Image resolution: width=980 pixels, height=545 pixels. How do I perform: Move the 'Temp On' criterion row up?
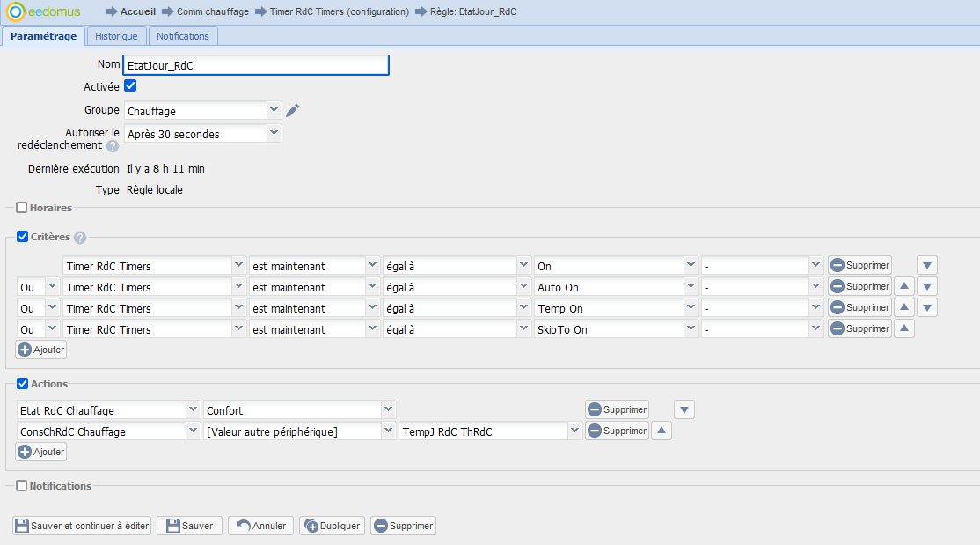tap(903, 308)
